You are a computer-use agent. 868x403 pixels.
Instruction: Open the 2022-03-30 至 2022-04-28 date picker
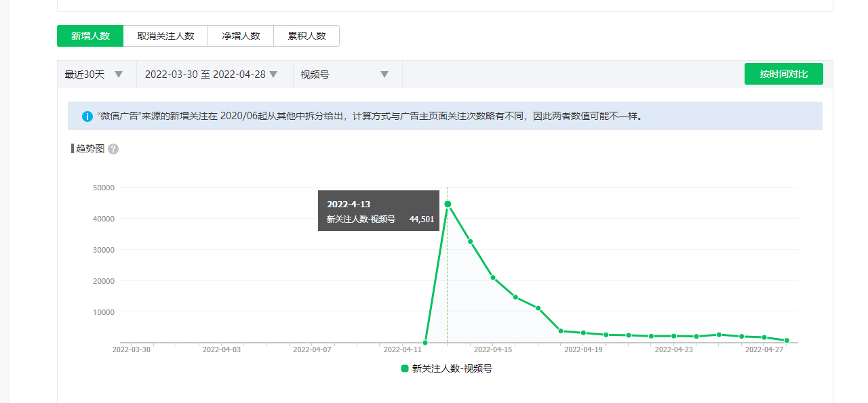pyautogui.click(x=212, y=75)
